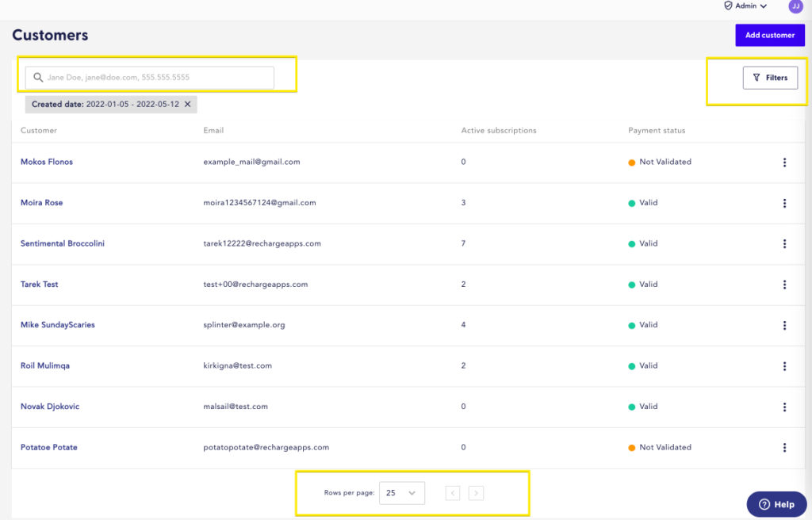Viewport: 812px width, 520px height.
Task: Expand the Rows per page dropdown
Action: tap(401, 493)
